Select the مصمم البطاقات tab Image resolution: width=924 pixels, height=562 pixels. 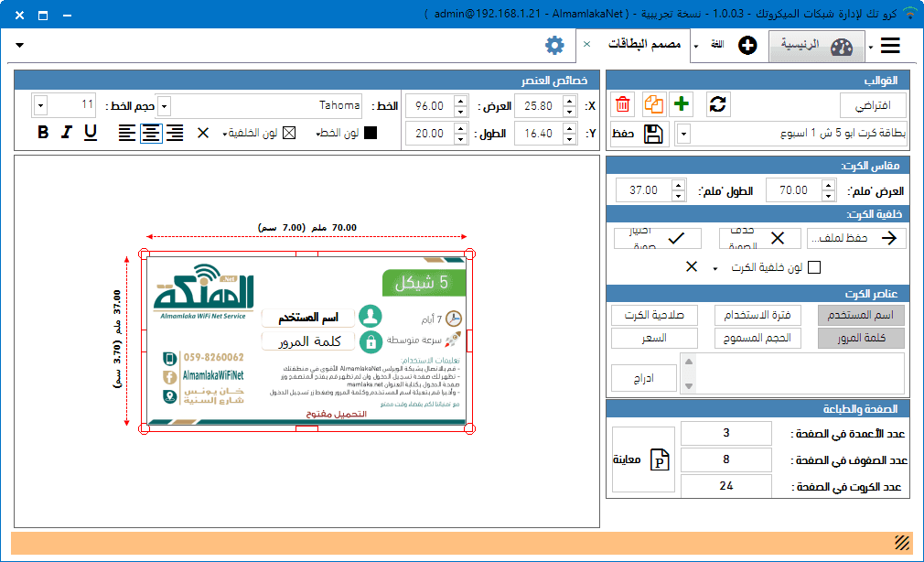[644, 44]
